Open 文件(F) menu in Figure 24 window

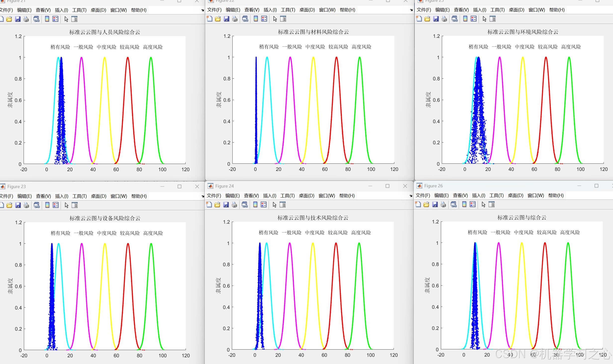(214, 196)
